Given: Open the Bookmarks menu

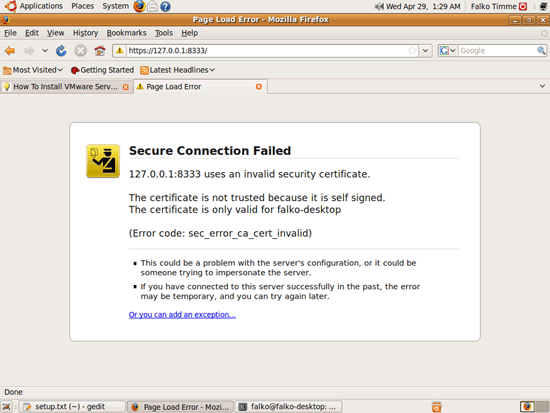Looking at the screenshot, I should click(x=127, y=33).
